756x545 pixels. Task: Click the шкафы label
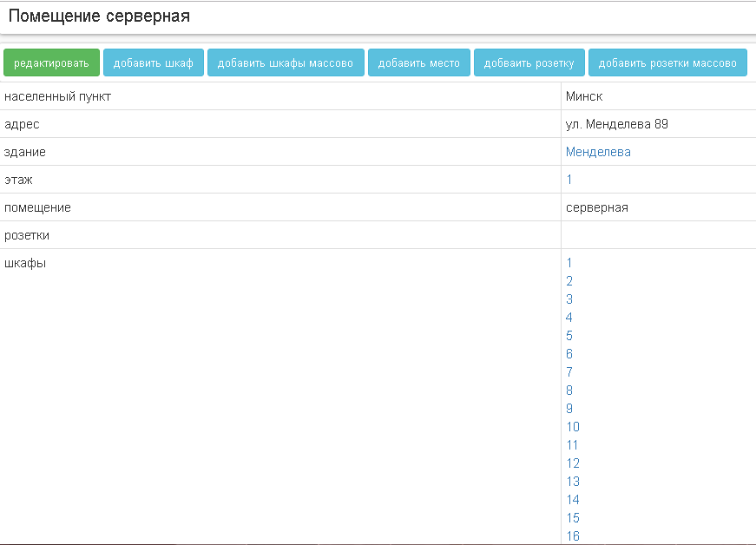pos(25,263)
